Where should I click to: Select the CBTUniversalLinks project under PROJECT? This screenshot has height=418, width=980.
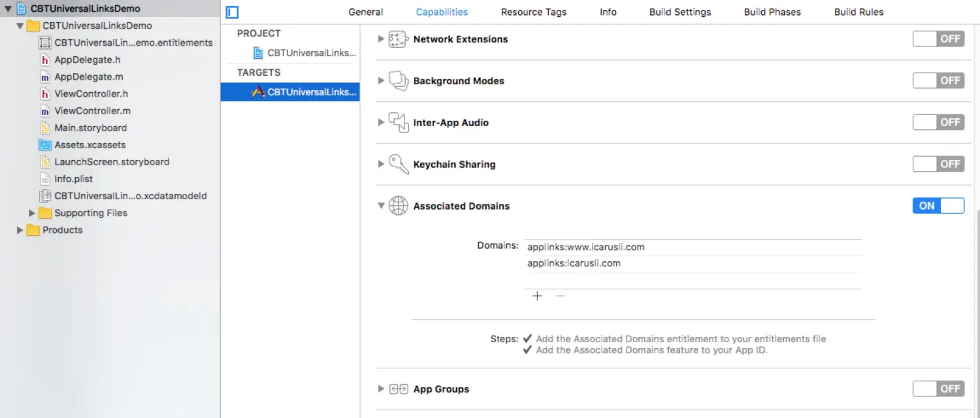click(x=291, y=53)
